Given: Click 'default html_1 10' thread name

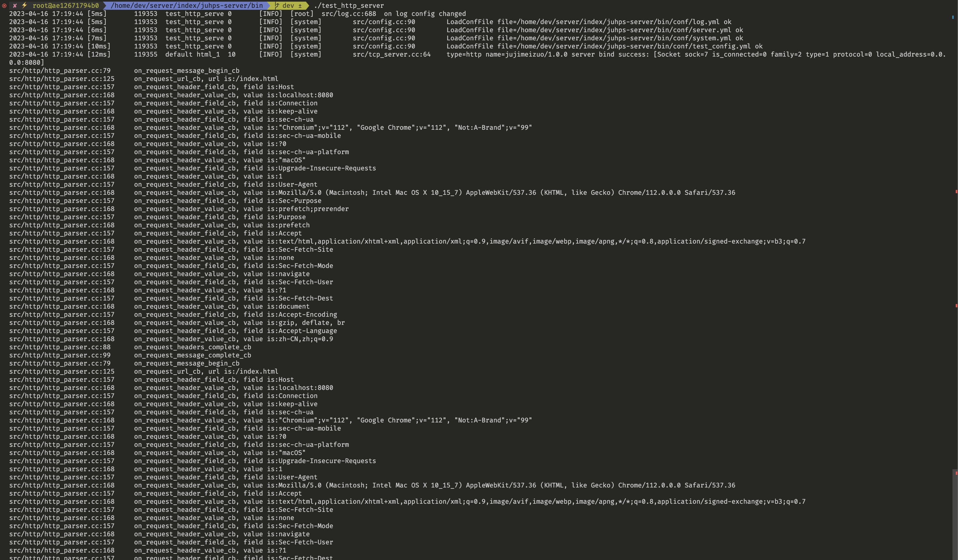Looking at the screenshot, I should click(x=200, y=54).
